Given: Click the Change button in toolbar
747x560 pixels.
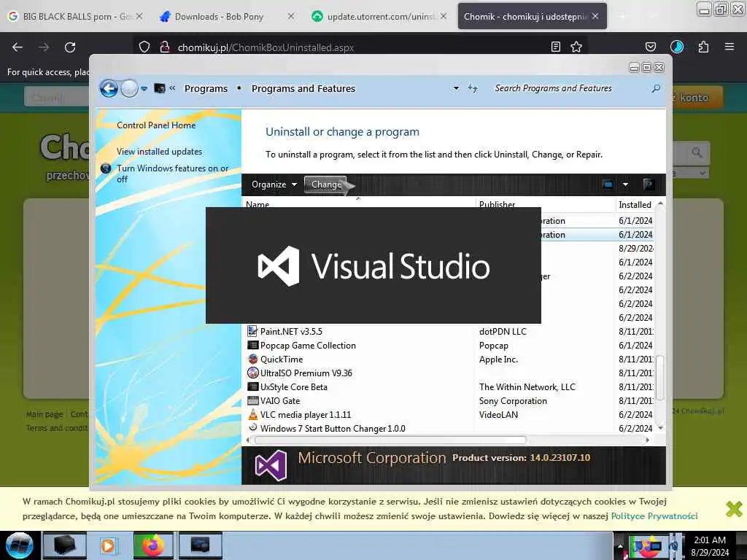Looking at the screenshot, I should point(327,184).
